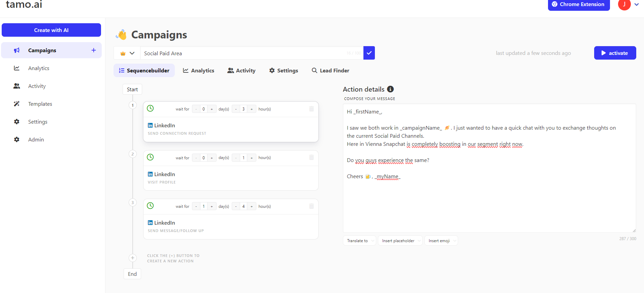Image resolution: width=644 pixels, height=293 pixels.
Task: Increase hours in step 2 wait
Action: (252, 158)
